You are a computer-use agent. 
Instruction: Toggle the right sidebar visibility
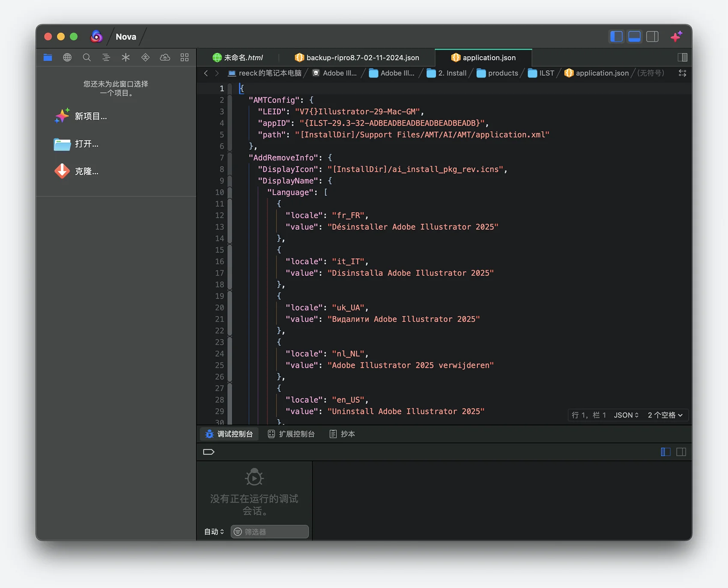point(652,36)
